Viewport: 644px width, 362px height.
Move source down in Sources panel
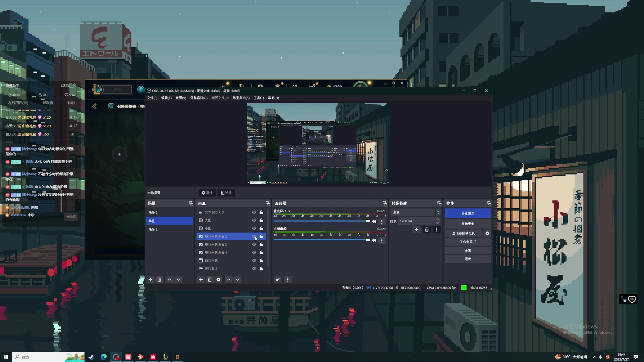[237, 280]
